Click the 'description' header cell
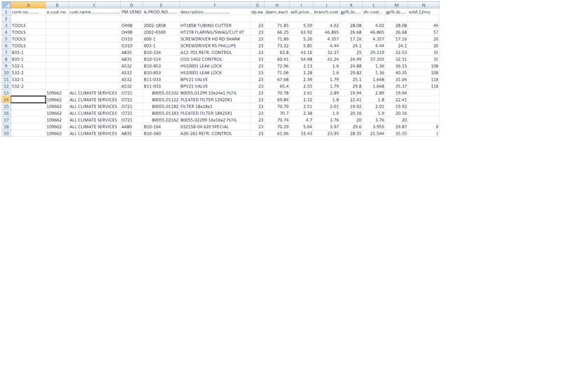 point(214,13)
